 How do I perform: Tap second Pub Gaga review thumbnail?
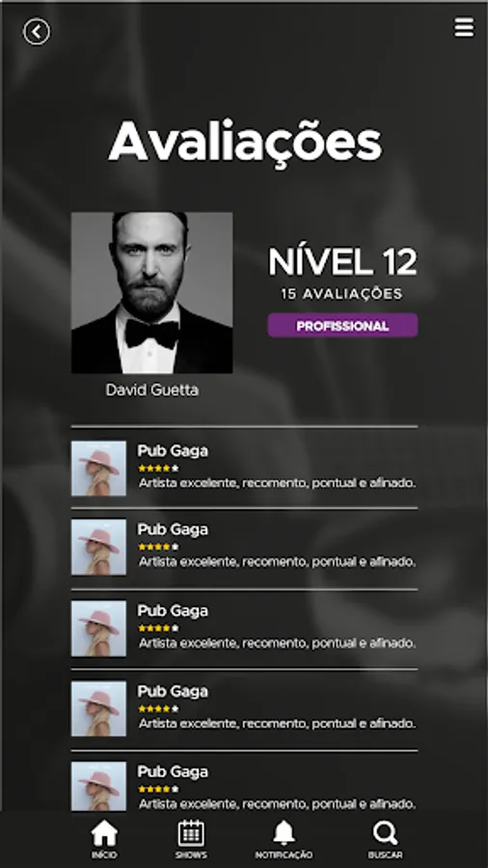pyautogui.click(x=98, y=547)
